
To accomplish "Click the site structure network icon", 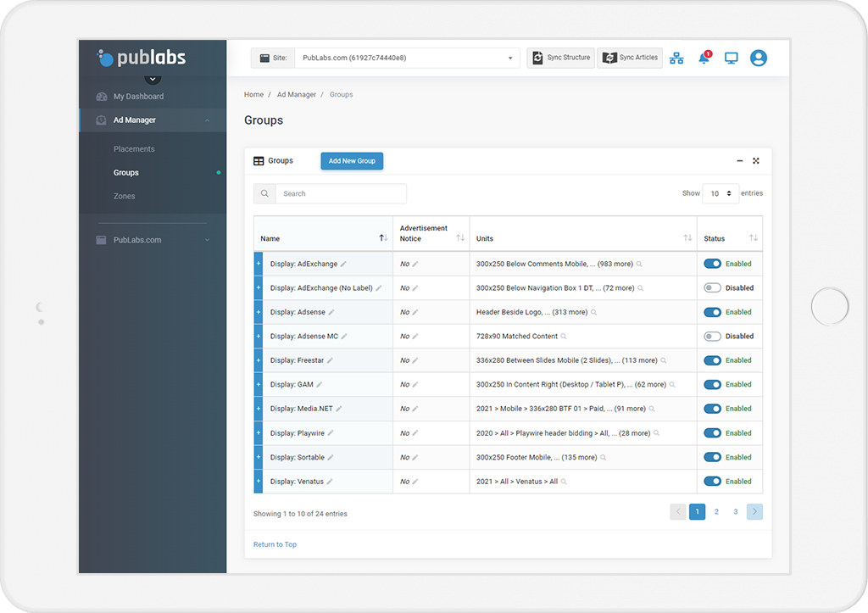I will tap(676, 59).
